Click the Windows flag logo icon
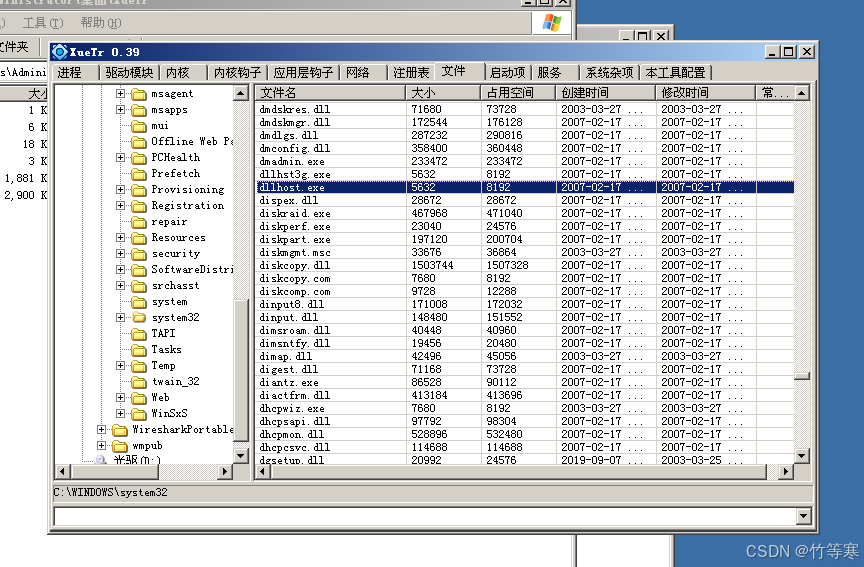Image resolution: width=864 pixels, height=567 pixels. [551, 21]
